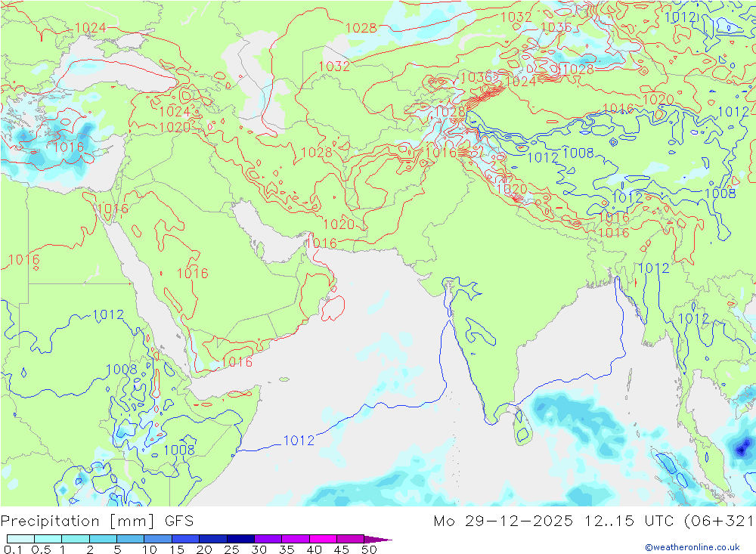
Task: Click the '45' legend scale value
Action: click(342, 549)
